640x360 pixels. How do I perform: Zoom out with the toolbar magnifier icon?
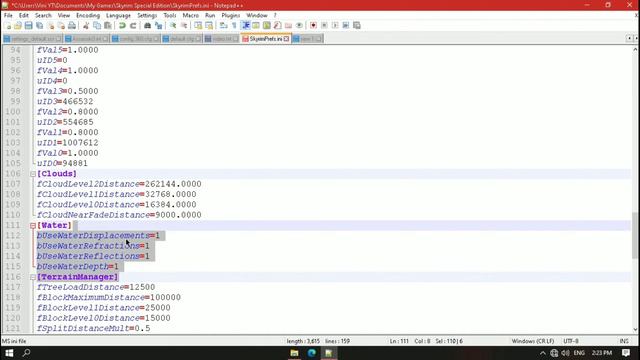(184, 25)
